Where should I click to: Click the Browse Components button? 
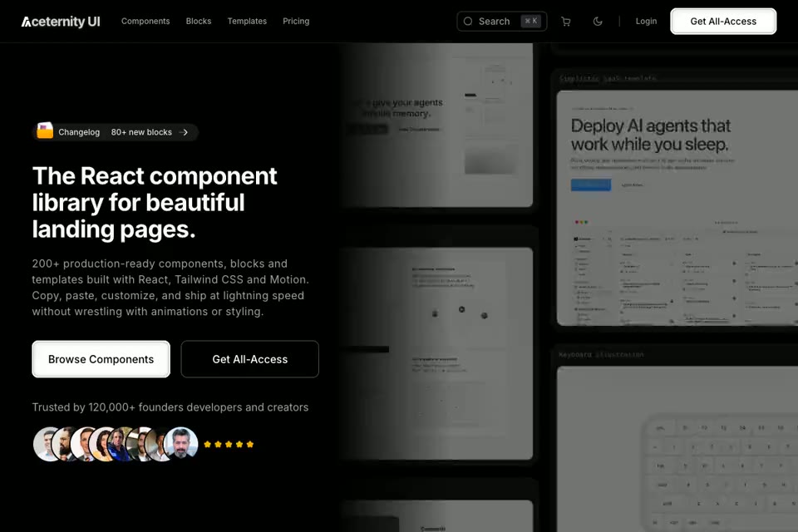pyautogui.click(x=101, y=359)
